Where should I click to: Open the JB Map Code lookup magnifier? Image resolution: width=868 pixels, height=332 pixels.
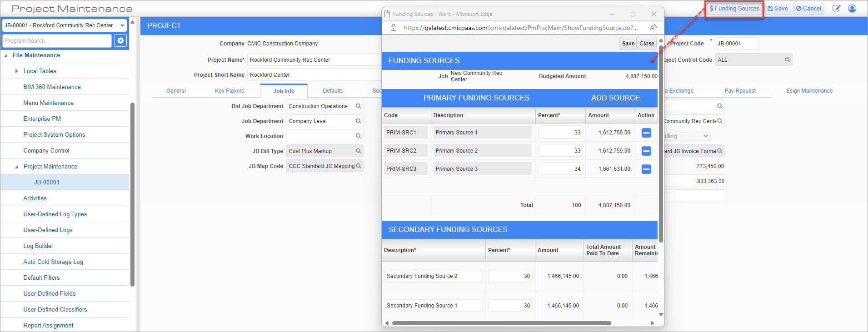click(359, 166)
